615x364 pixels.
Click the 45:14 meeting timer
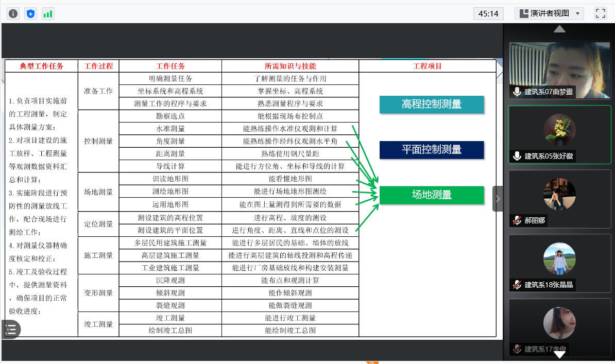coord(488,13)
